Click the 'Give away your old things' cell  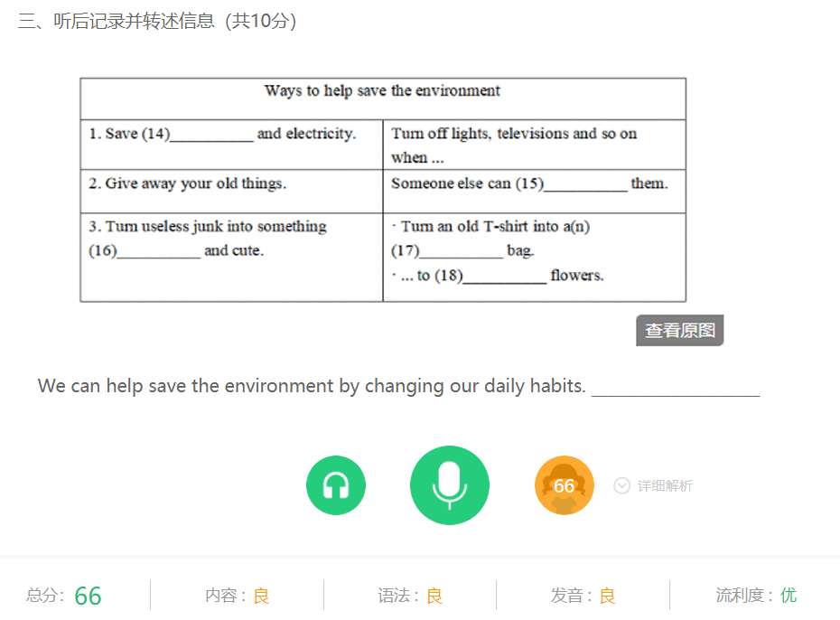231,192
